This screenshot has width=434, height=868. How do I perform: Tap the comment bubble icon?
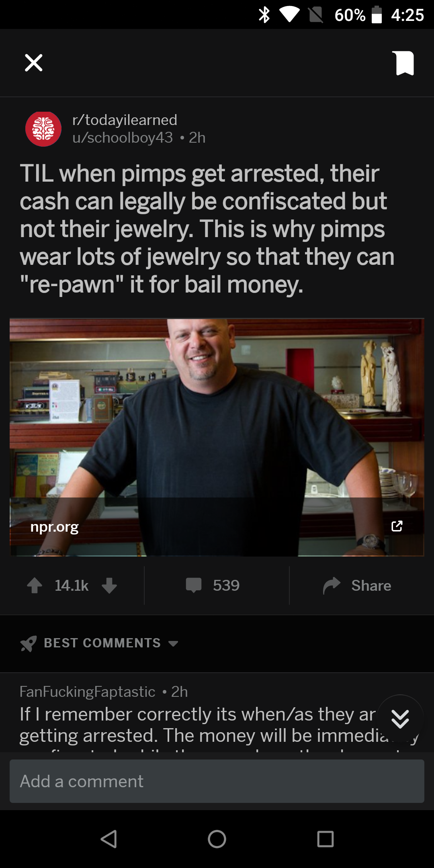click(x=194, y=585)
